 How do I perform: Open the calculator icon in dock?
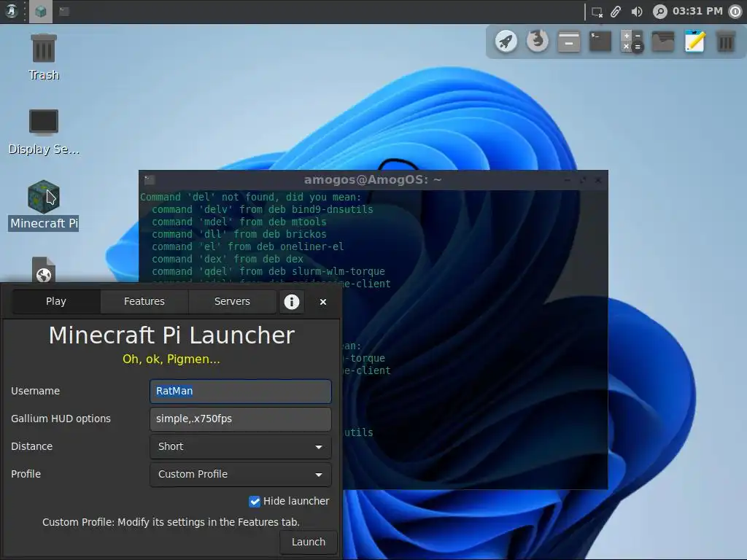coord(632,42)
